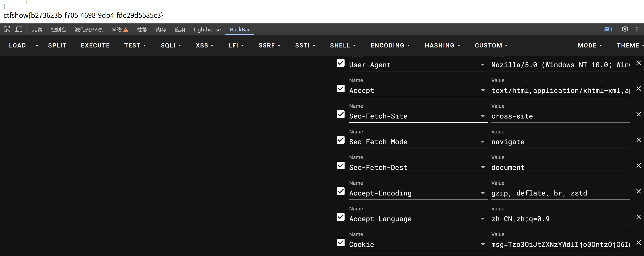Click the inspect element picker icon
This screenshot has width=644, height=256.
point(7,29)
